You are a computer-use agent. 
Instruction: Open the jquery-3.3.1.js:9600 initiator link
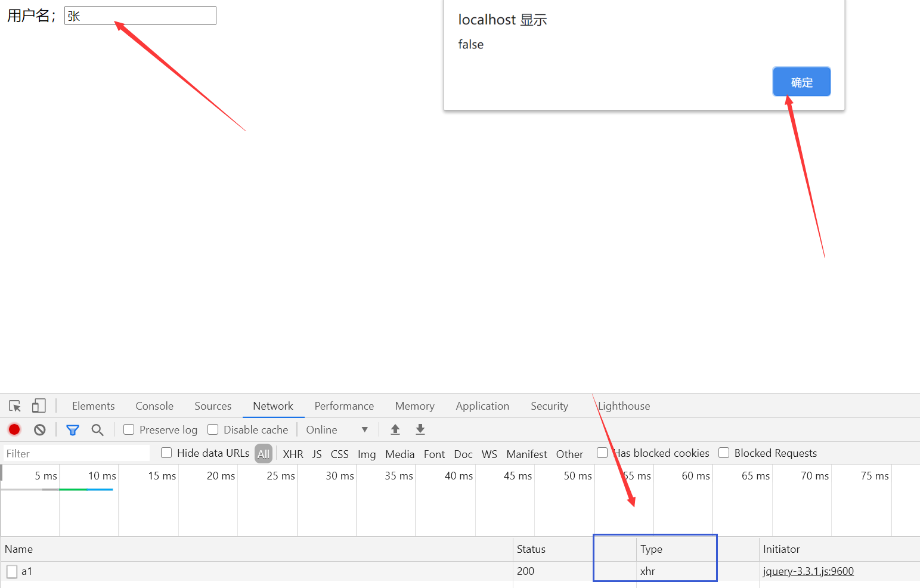pyautogui.click(x=808, y=571)
